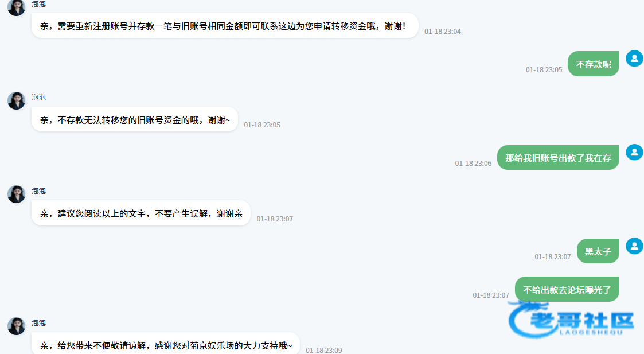The image size is (644, 354).
Task: Select the 那给我旧账号出款了我在存 bubble
Action: [x=558, y=157]
